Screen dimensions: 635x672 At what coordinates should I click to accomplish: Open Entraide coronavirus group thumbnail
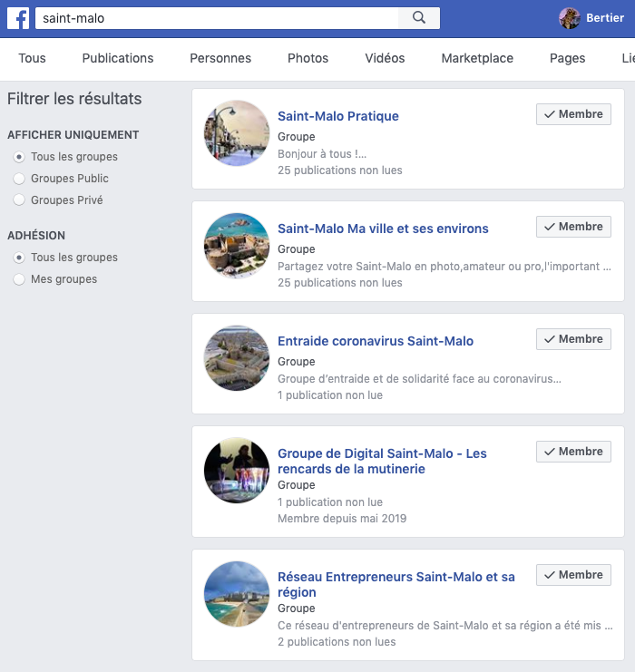tap(237, 358)
